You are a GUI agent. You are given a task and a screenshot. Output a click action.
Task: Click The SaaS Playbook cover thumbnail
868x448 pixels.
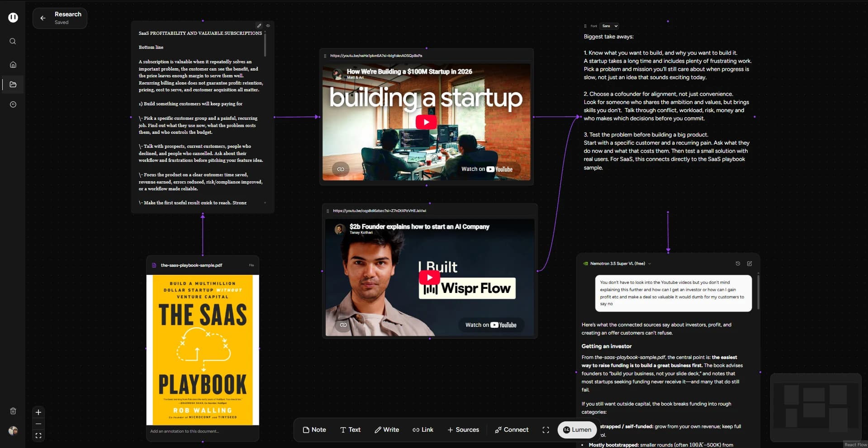tap(203, 350)
